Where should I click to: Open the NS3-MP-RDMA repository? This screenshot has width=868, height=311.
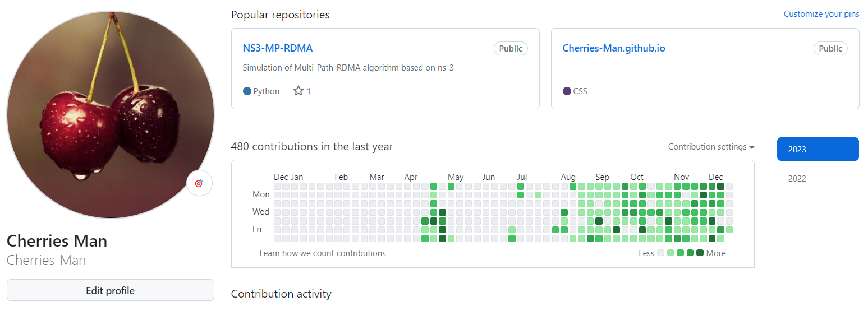pyautogui.click(x=277, y=48)
